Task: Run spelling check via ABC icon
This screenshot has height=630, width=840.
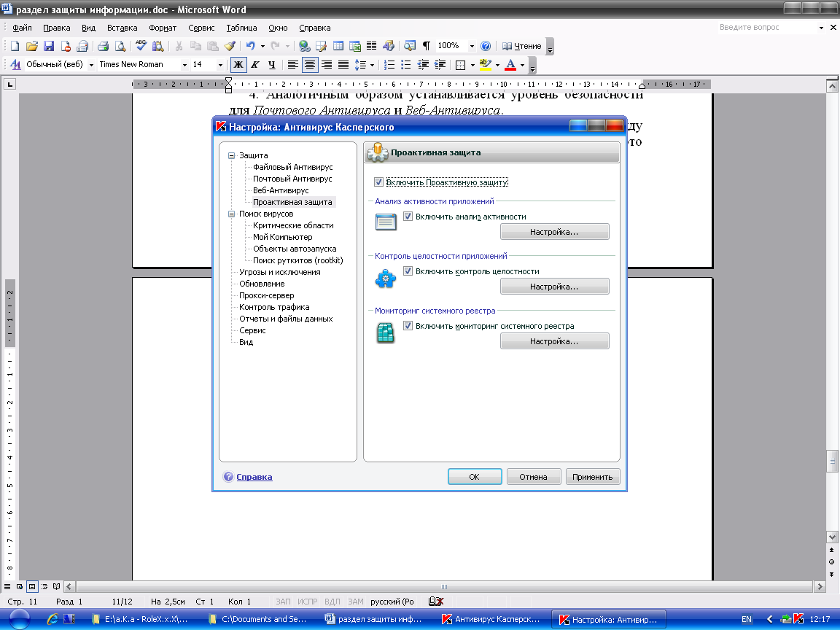Action: point(141,46)
